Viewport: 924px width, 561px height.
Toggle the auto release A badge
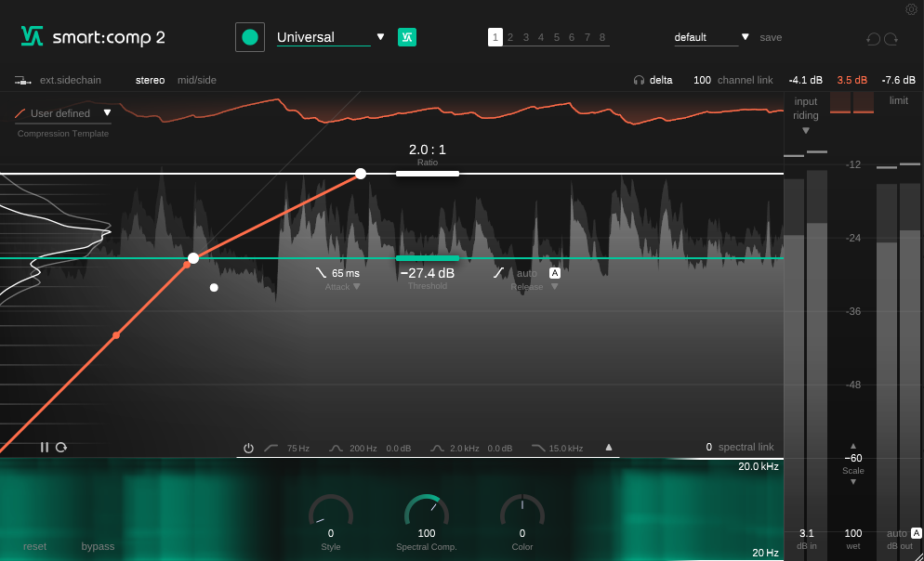555,273
